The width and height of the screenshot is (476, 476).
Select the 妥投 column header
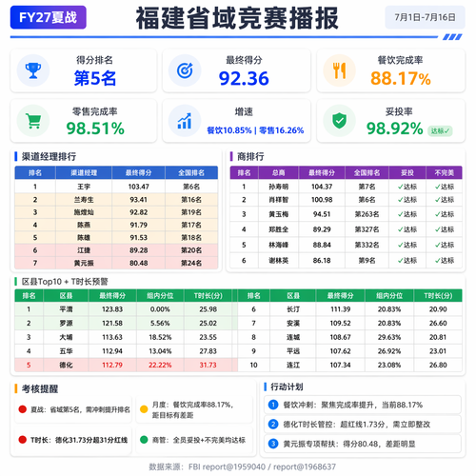pyautogui.click(x=407, y=172)
